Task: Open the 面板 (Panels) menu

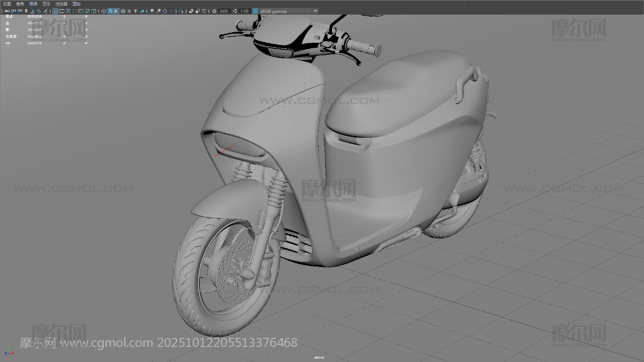Action: (76, 4)
